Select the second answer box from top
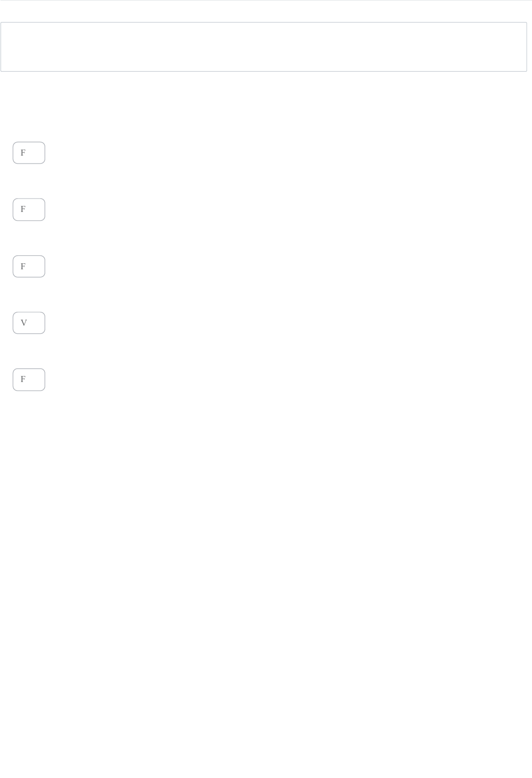The width and height of the screenshot is (532, 778). pos(29,209)
